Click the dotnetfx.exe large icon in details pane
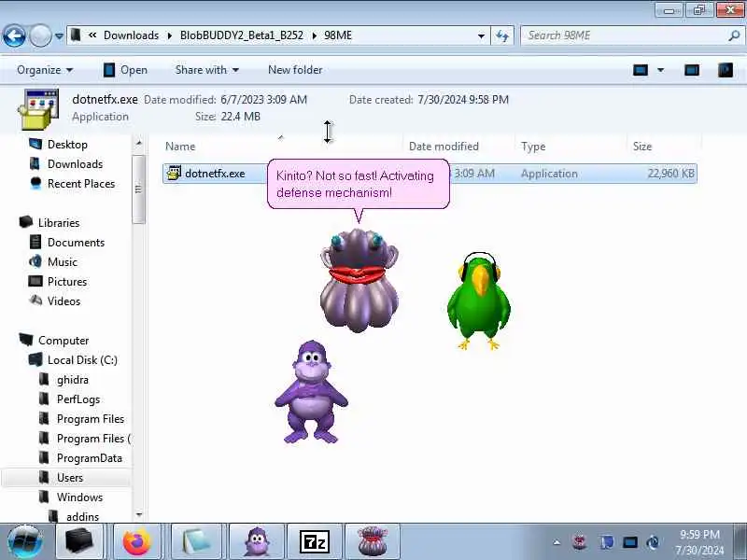Viewport: 747px width, 560px height. (x=39, y=109)
